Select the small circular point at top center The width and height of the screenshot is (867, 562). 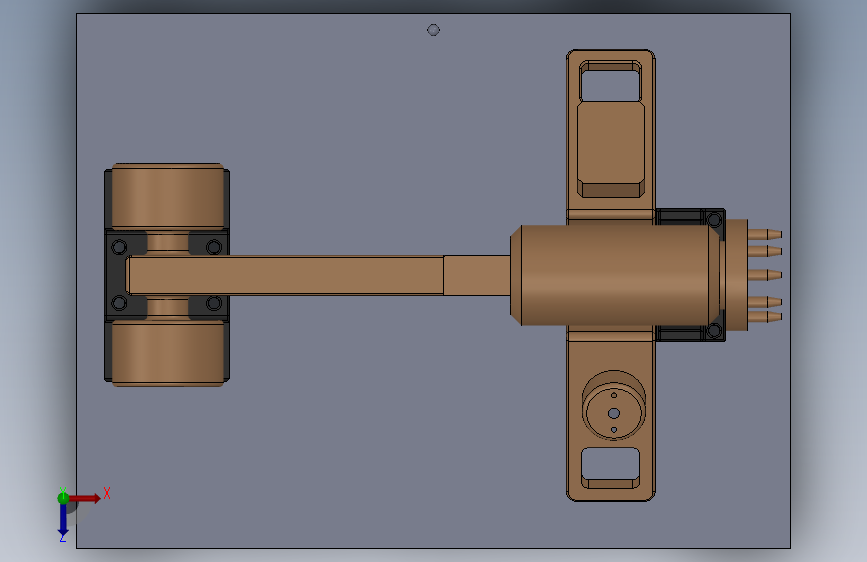[x=434, y=30]
